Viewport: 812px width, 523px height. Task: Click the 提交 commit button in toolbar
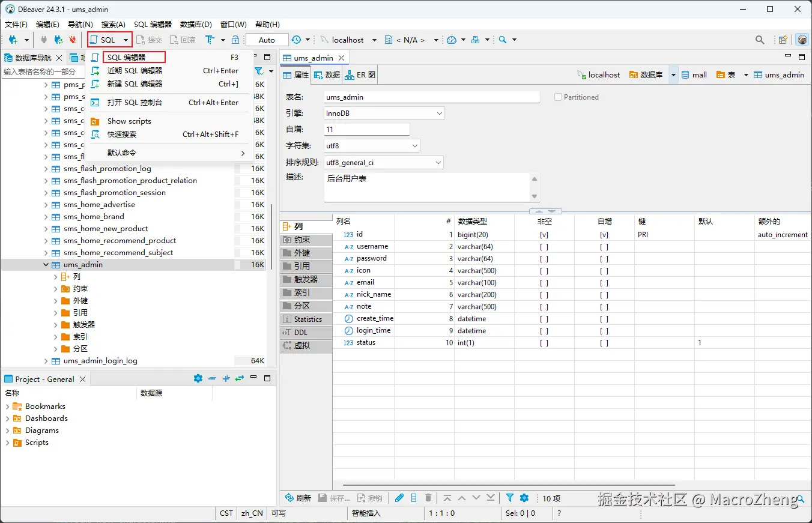point(150,40)
